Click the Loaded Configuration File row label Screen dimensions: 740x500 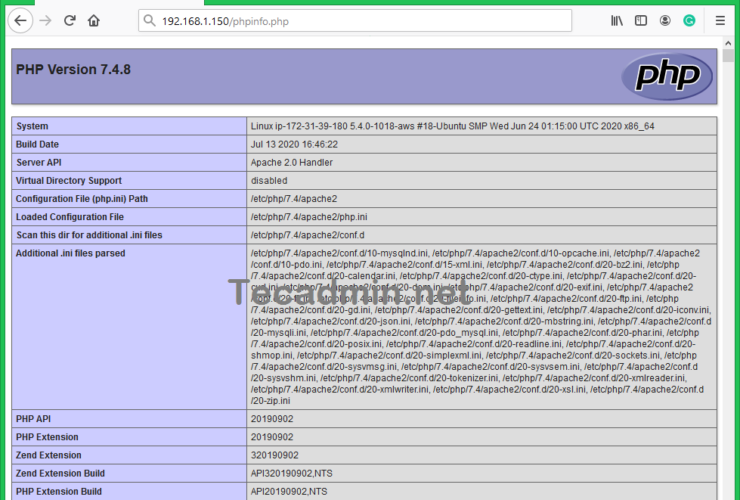70,217
